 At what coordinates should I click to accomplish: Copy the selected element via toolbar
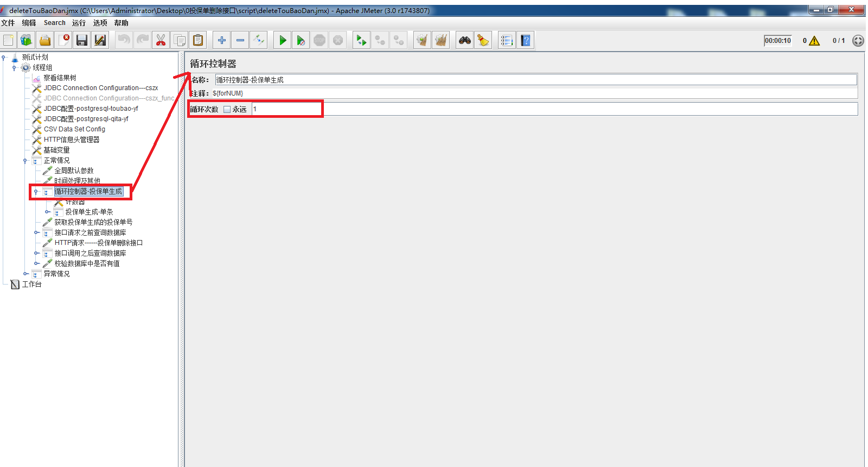coord(180,40)
